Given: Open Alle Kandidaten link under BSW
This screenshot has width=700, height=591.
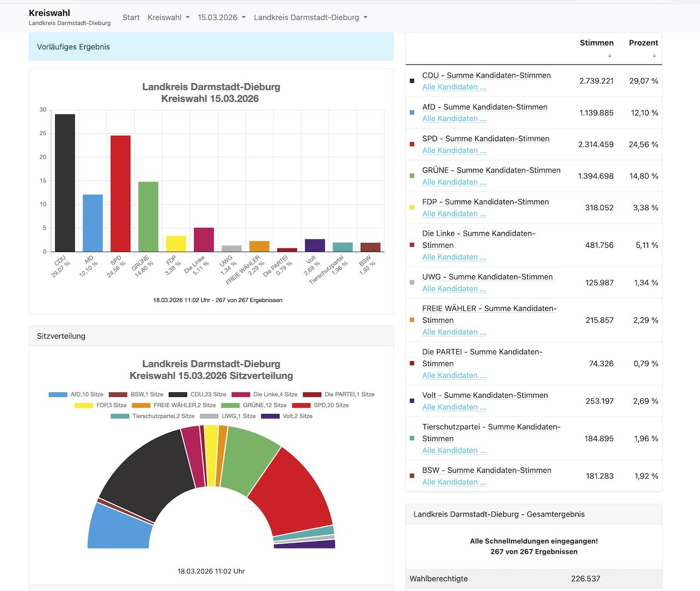Looking at the screenshot, I should 454,482.
